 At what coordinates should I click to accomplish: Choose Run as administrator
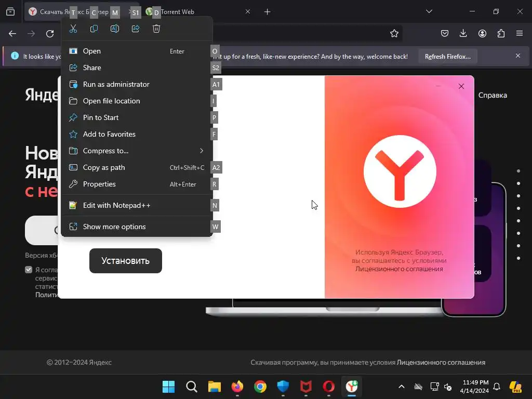(x=137, y=85)
